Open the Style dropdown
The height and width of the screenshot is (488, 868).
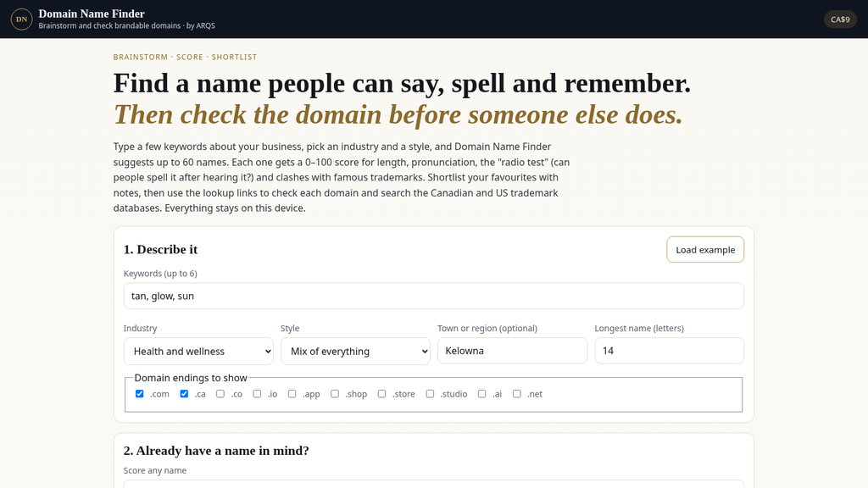click(x=355, y=352)
